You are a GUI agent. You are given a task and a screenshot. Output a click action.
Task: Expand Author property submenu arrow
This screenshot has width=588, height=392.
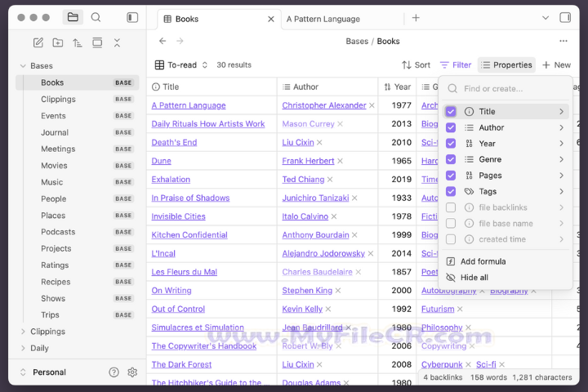561,127
